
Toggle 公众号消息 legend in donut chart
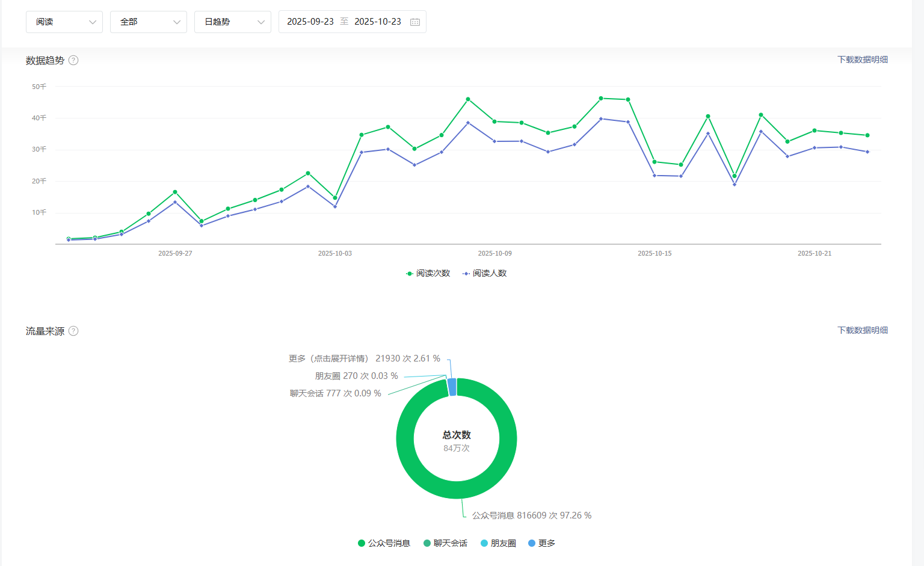point(384,543)
